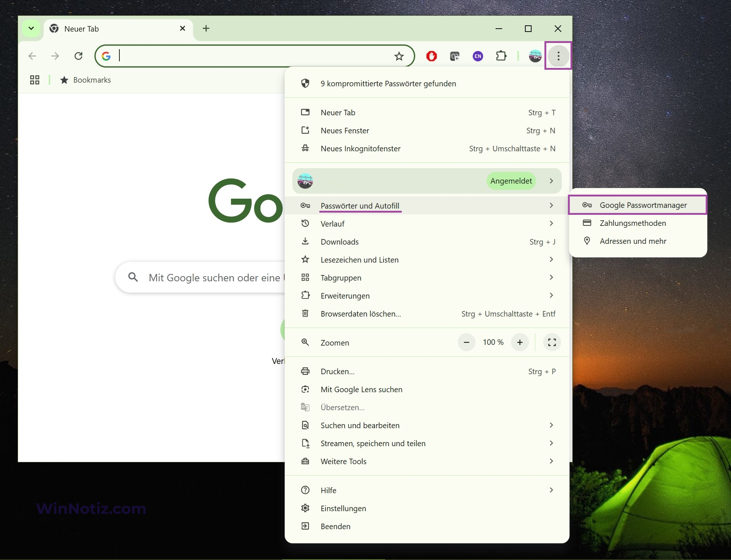This screenshot has height=560, width=731.
Task: Open the apps grid icon in bookmarks bar
Action: 35,80
